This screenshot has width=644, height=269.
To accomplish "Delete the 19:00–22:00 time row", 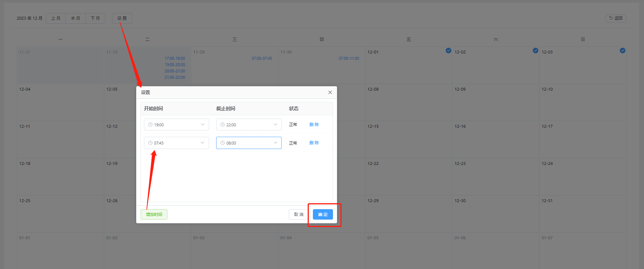I will 314,124.
